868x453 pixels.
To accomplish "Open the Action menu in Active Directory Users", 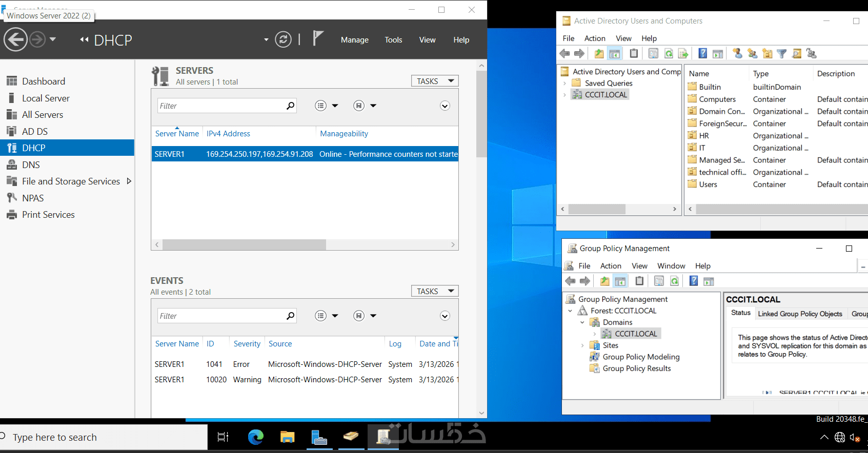I will coord(595,38).
